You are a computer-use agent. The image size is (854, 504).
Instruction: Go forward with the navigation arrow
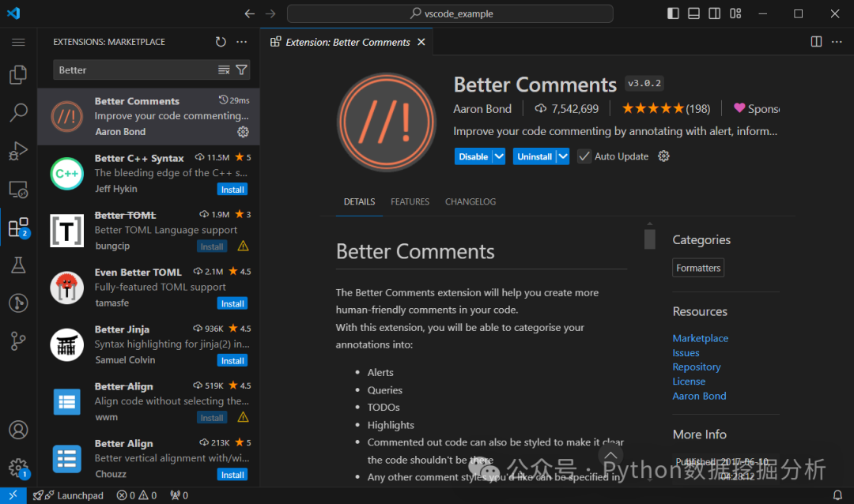270,13
